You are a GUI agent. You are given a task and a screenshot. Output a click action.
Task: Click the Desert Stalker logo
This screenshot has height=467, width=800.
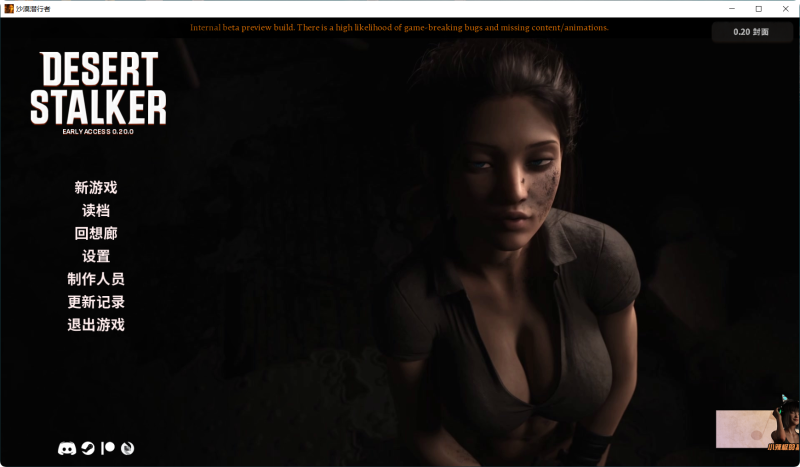[x=97, y=88]
